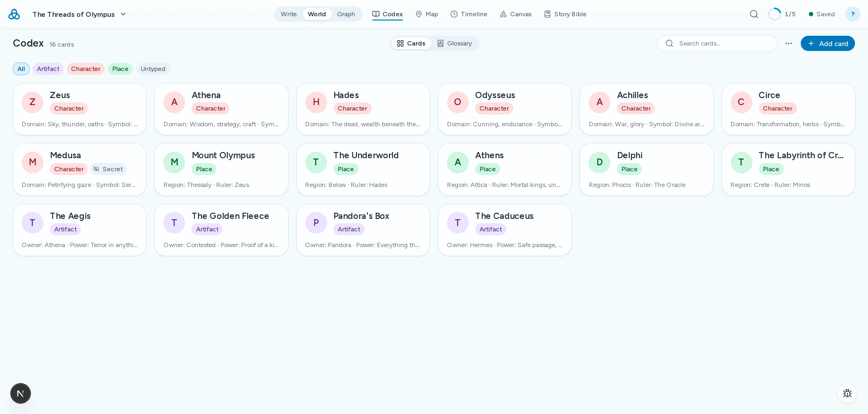
Task: Click the app logo icon
Action: pos(14,14)
